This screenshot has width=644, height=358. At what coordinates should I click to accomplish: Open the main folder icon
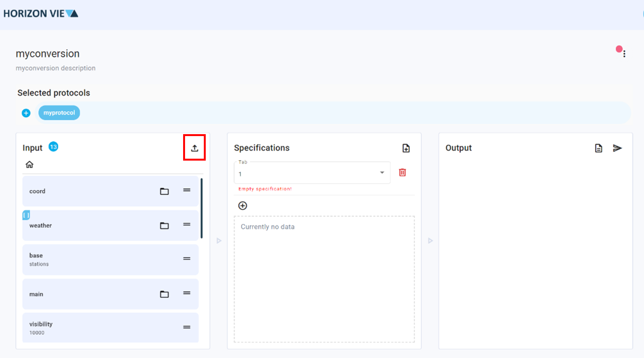[164, 294]
